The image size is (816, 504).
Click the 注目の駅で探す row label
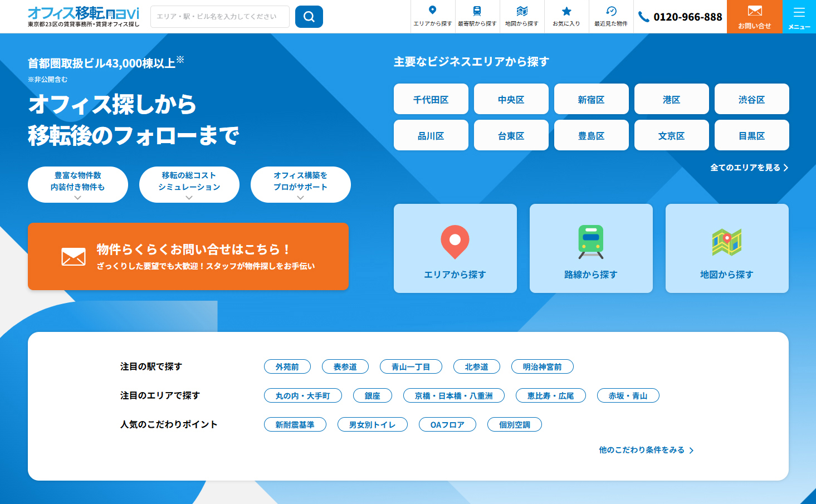click(151, 366)
